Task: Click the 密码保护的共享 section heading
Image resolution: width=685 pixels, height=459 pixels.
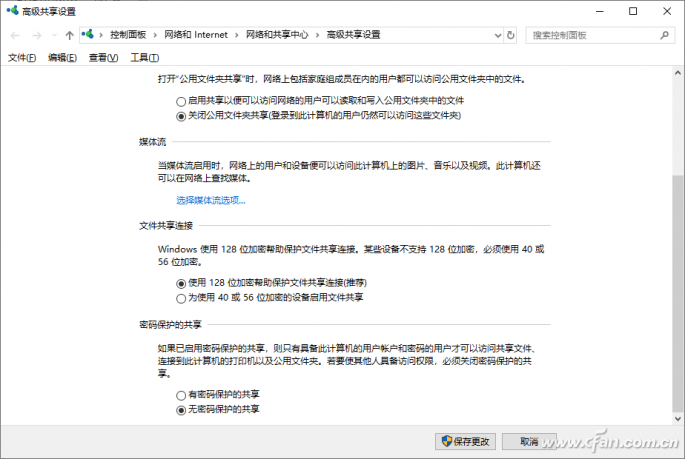Action: [170, 324]
